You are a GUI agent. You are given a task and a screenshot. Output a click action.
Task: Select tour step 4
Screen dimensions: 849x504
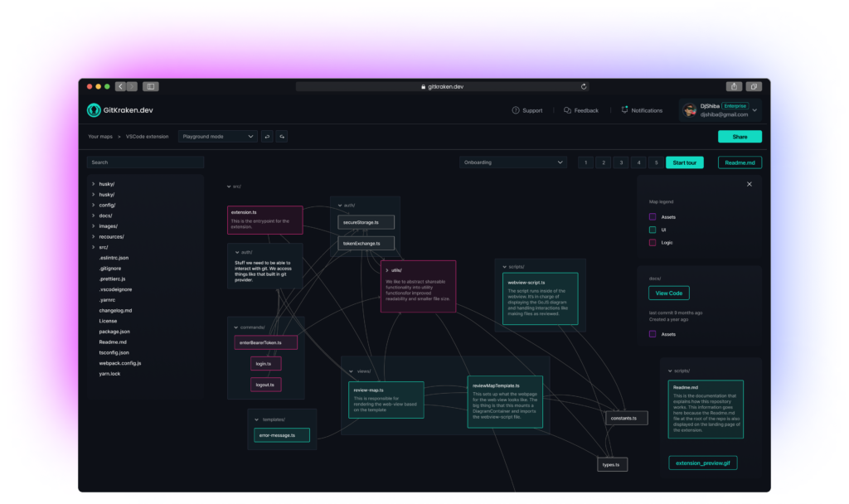click(x=638, y=162)
